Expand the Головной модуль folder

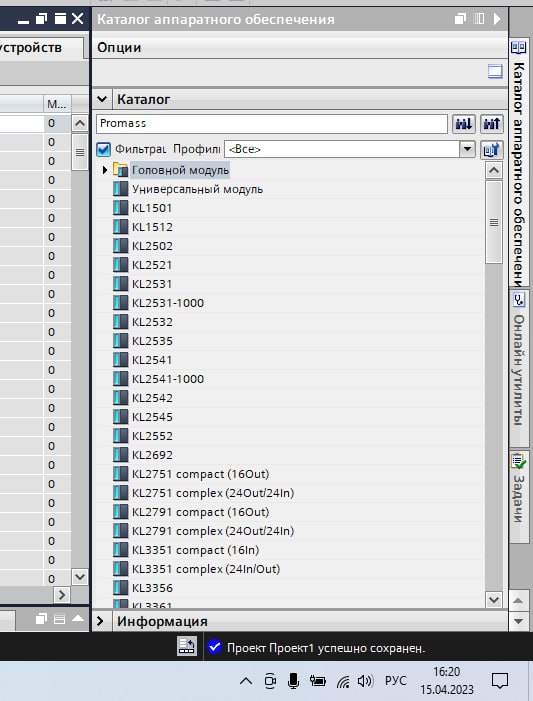point(105,170)
